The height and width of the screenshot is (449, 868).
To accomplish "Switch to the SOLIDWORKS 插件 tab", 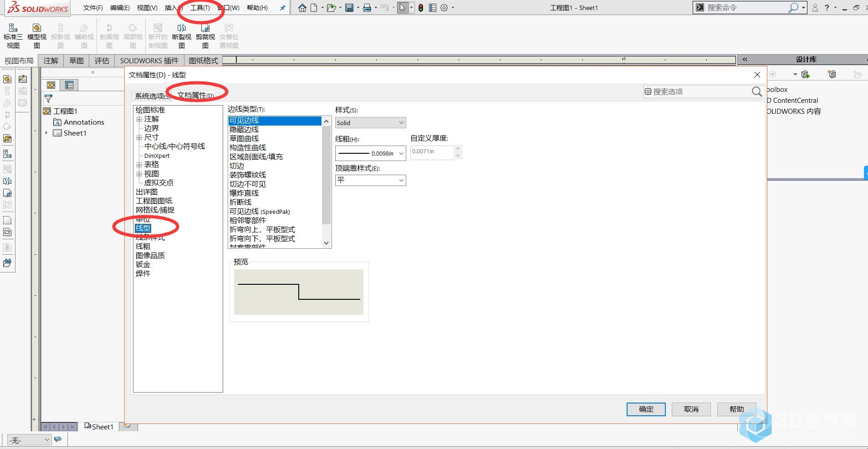I will click(x=149, y=61).
